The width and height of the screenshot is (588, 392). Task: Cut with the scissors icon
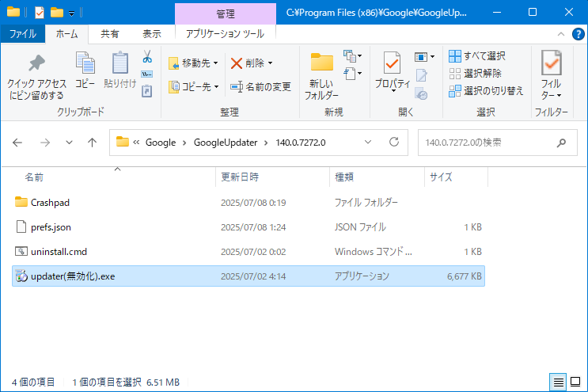tap(147, 56)
